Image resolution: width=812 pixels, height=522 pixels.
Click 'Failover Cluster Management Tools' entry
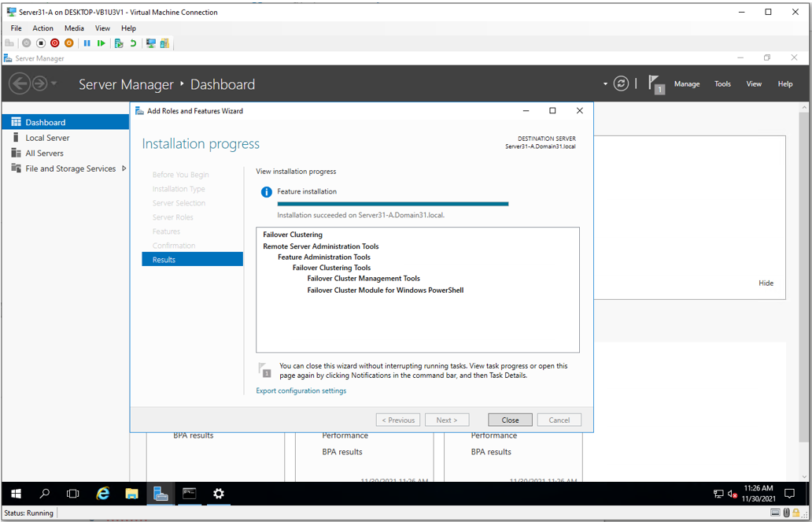pyautogui.click(x=364, y=279)
